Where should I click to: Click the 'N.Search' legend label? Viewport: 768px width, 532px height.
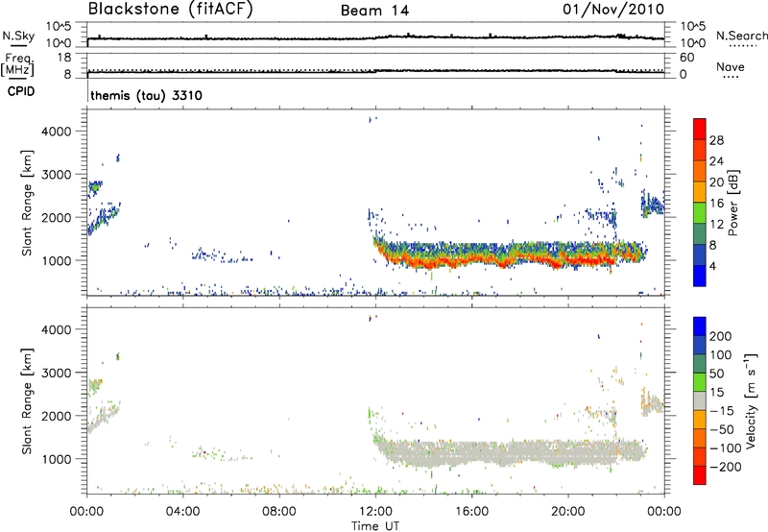(x=741, y=36)
